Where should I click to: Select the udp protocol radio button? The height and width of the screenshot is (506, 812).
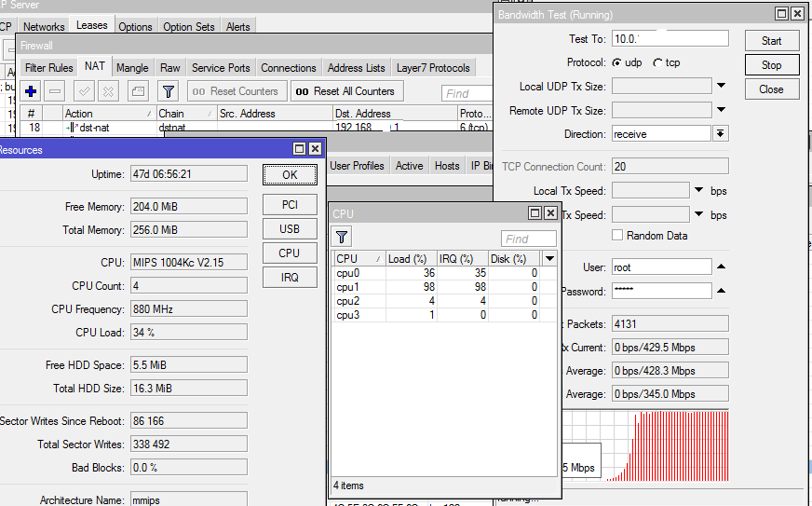pyautogui.click(x=616, y=62)
